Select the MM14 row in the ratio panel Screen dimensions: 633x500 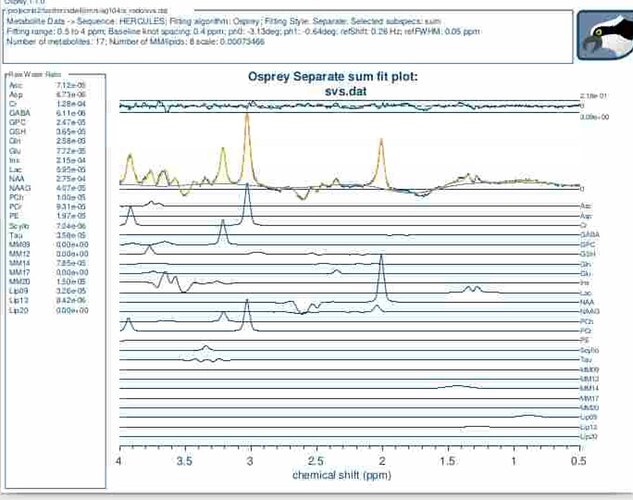(x=48, y=263)
